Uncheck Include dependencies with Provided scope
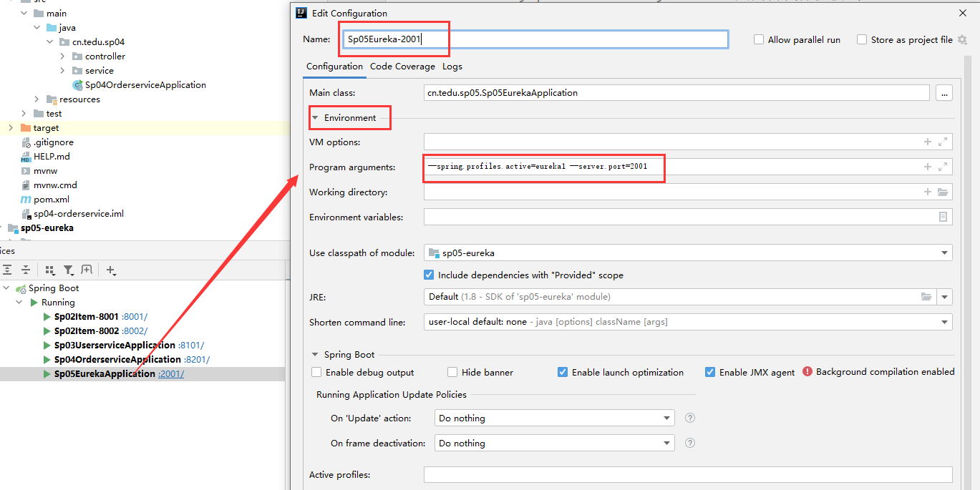The image size is (980, 490). coord(429,275)
